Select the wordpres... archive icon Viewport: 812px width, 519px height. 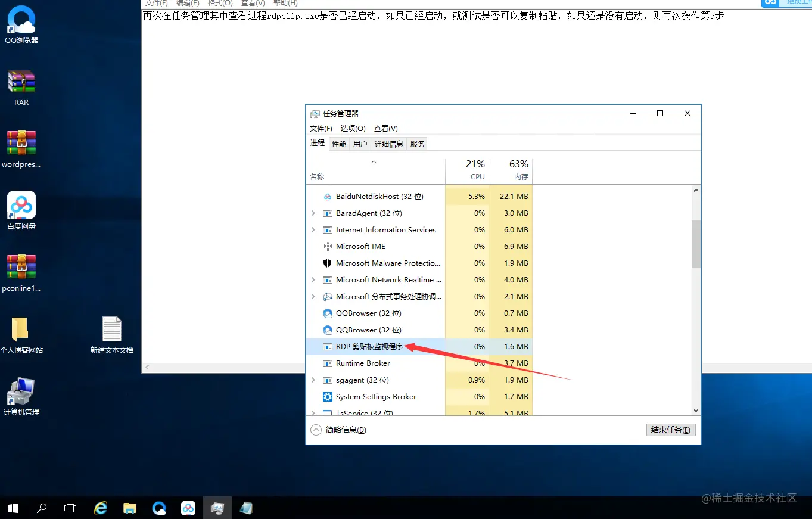click(x=21, y=143)
